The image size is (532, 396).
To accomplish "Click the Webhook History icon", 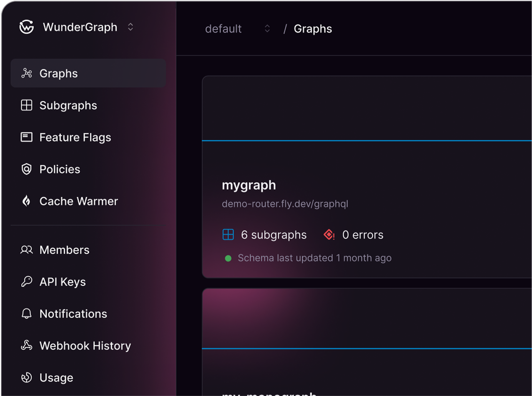I will click(26, 346).
